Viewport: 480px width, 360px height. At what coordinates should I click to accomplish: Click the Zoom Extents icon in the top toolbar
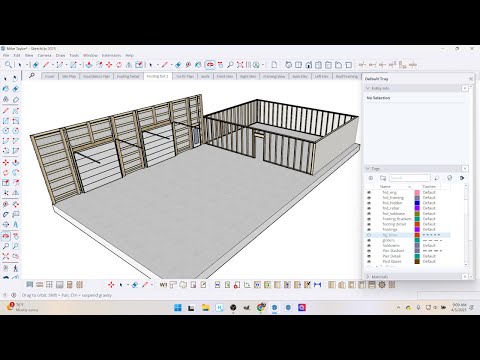(x=240, y=65)
